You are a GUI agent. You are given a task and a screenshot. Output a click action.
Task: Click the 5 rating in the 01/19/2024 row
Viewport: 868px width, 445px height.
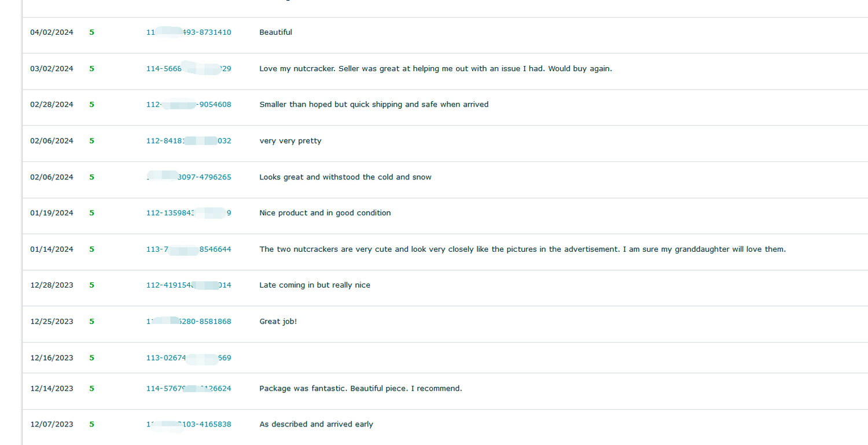coord(91,213)
